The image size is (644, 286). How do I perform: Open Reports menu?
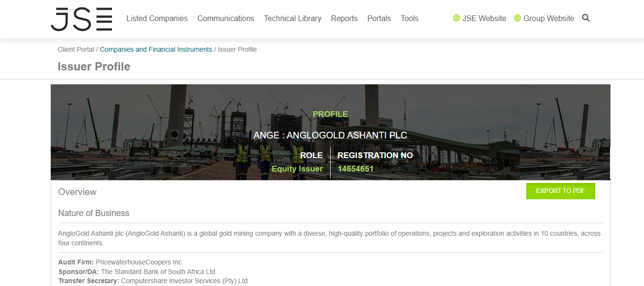[x=344, y=18]
